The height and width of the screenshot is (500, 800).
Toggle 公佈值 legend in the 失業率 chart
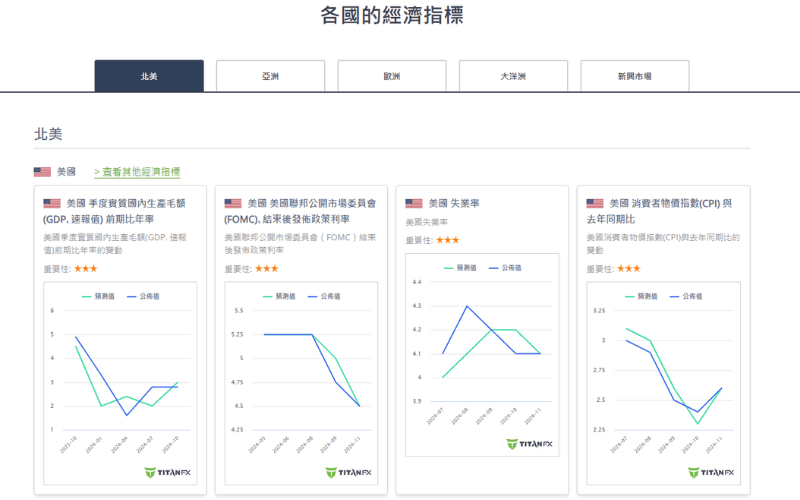click(x=505, y=268)
